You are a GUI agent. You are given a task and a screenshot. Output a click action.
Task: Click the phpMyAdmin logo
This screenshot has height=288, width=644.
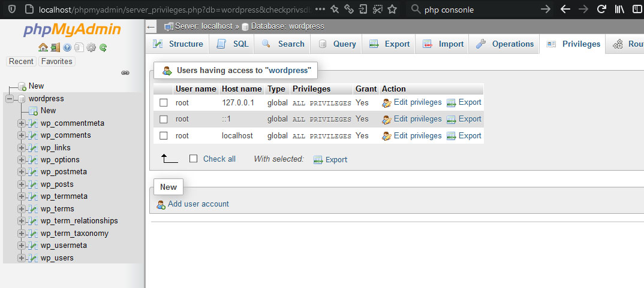pyautogui.click(x=72, y=29)
